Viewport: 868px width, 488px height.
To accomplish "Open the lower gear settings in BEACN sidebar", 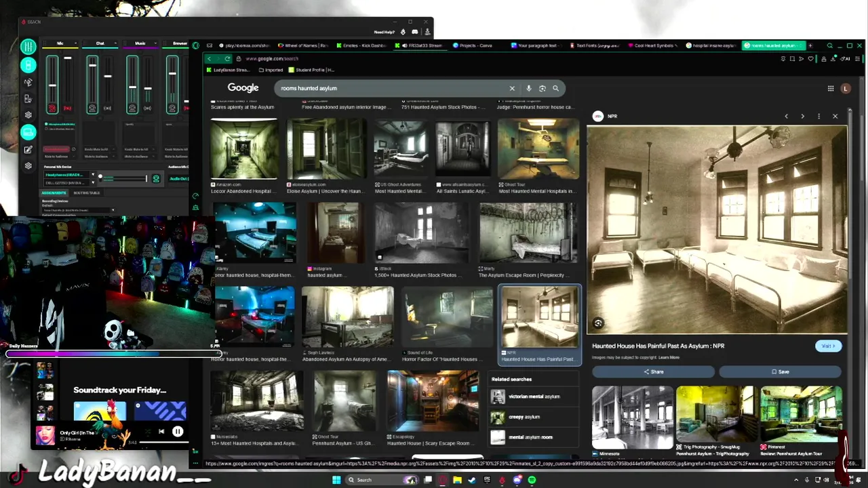I will click(28, 165).
